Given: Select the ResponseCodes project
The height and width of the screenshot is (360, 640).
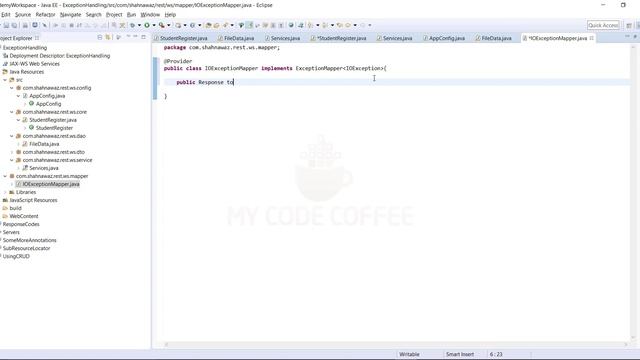Looking at the screenshot, I should (21, 224).
